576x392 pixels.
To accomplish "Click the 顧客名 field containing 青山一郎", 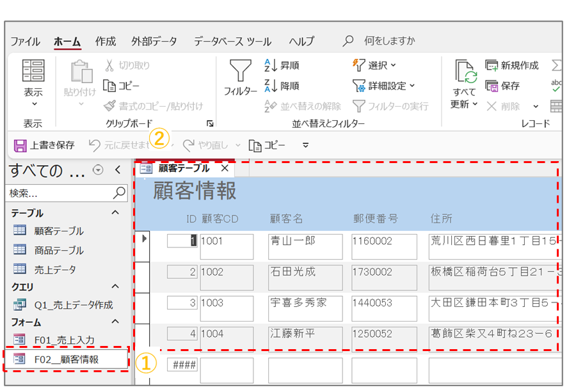I will click(x=305, y=246).
